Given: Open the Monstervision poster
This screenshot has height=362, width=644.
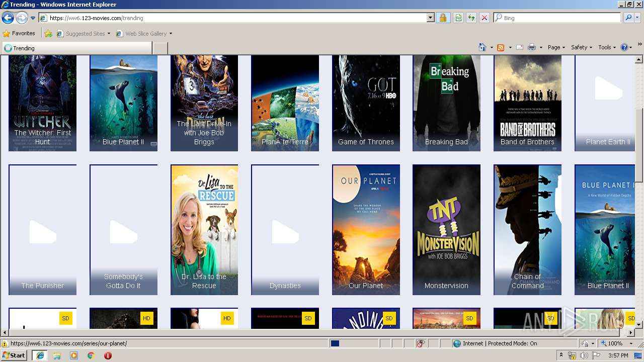Looking at the screenshot, I should click(x=446, y=230).
